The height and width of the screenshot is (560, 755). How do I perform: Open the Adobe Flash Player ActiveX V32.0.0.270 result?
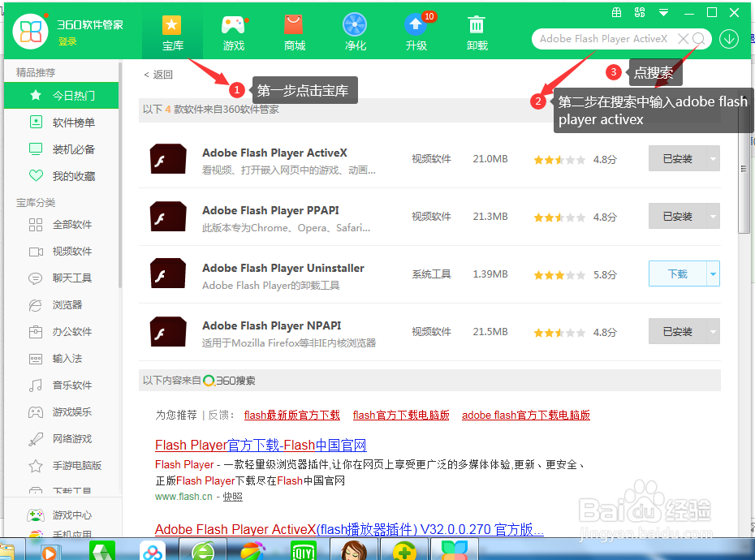coord(349,530)
